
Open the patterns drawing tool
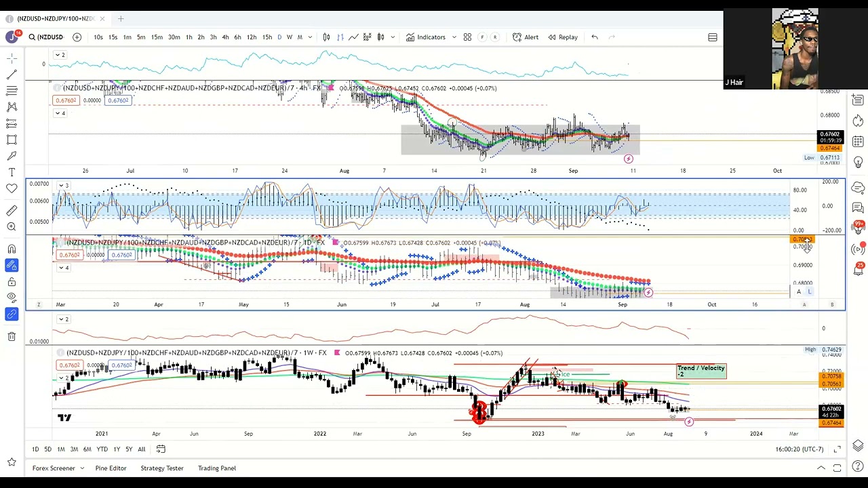click(12, 107)
